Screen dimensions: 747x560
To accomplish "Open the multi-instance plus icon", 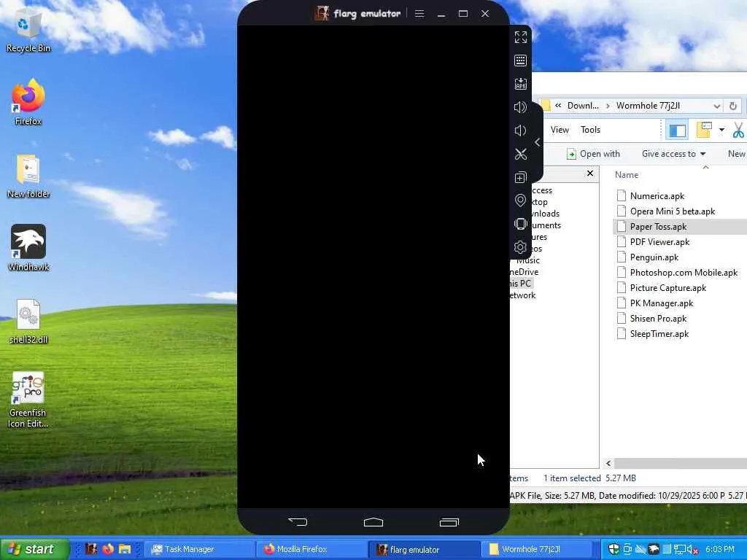I will 520,177.
